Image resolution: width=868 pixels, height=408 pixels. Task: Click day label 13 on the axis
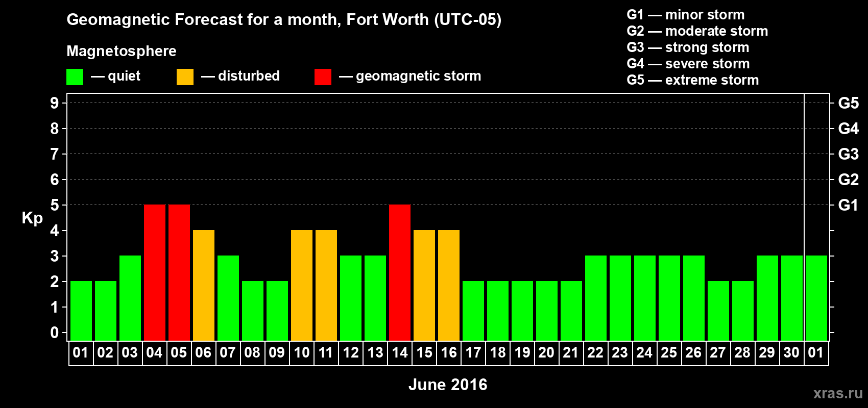point(375,352)
